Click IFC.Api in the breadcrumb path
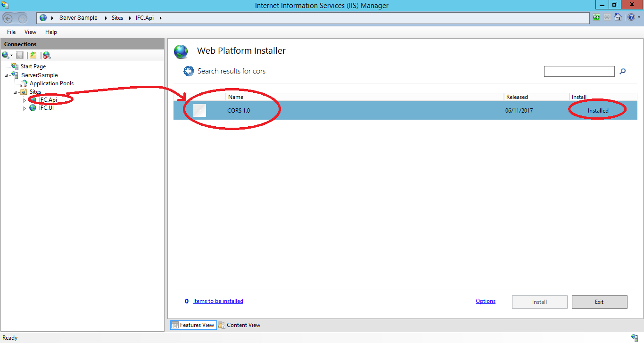This screenshot has height=343, width=644. (145, 18)
